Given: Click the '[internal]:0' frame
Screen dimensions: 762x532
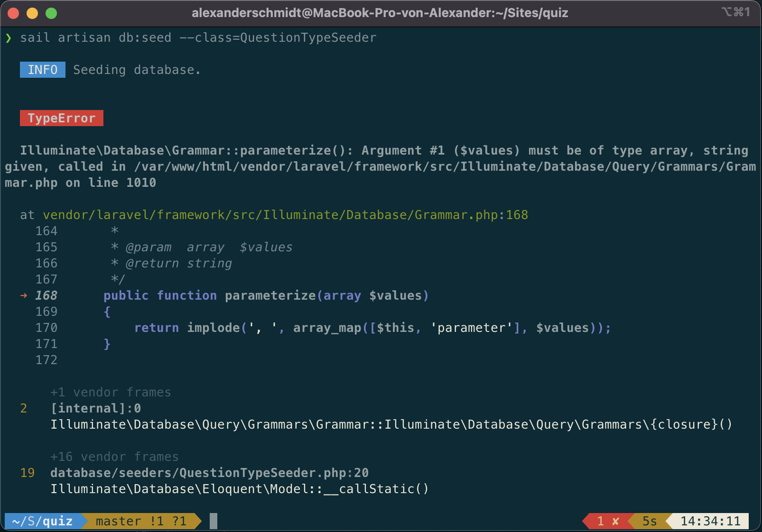Looking at the screenshot, I should (96, 408).
